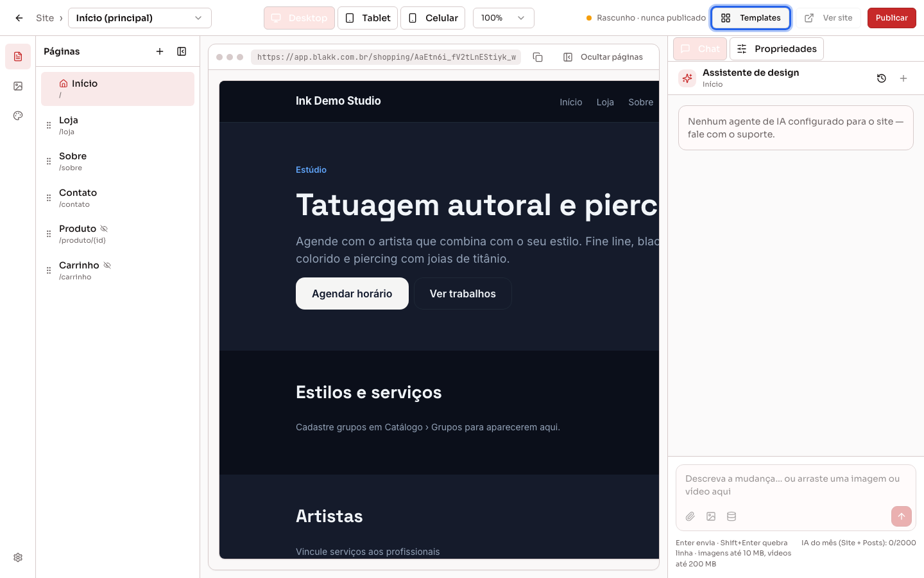
Task: Click Ink Demo Studio logo in preview
Action: 338,101
